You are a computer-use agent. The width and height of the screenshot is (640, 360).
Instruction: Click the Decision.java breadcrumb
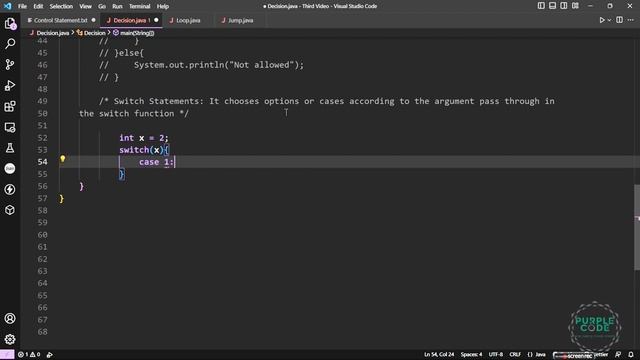coord(49,33)
